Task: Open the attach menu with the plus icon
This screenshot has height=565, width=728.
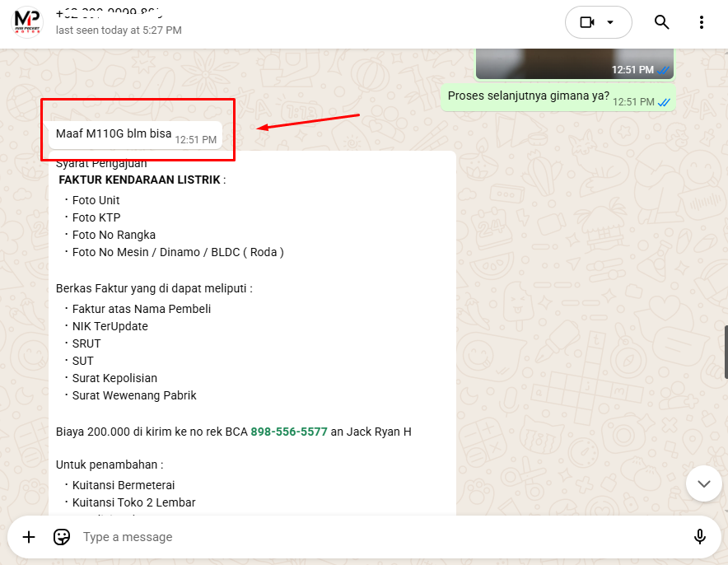Action: pyautogui.click(x=29, y=537)
